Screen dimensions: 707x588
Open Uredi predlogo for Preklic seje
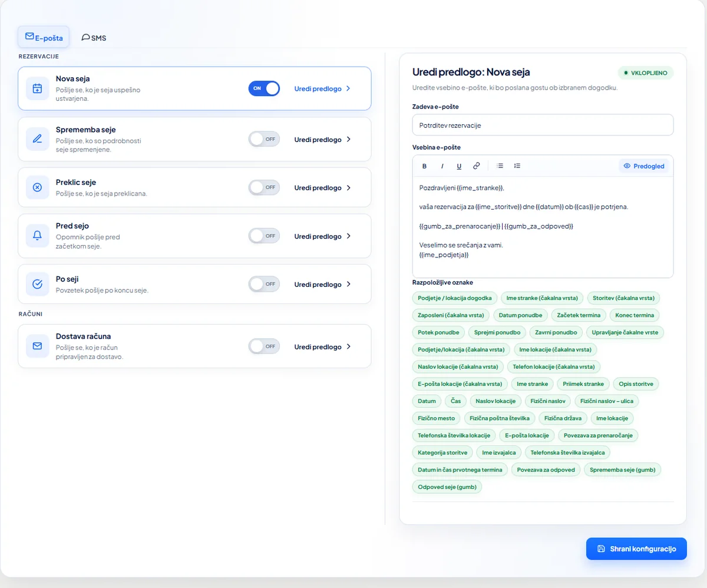pos(323,188)
